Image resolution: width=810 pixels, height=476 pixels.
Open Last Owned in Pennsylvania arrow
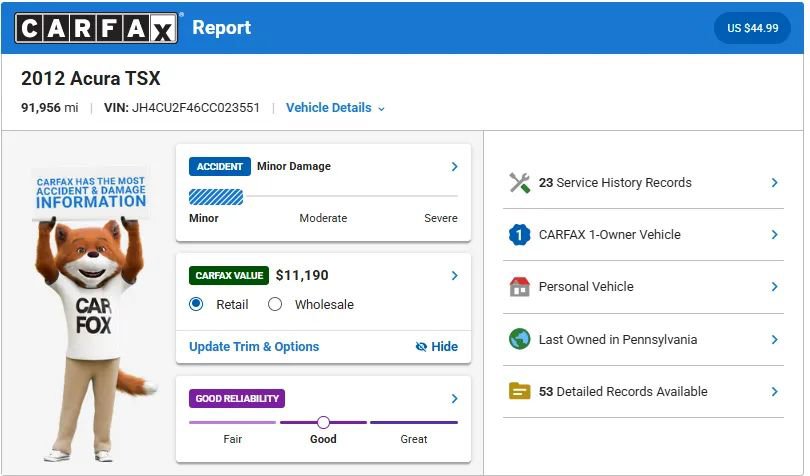click(774, 340)
